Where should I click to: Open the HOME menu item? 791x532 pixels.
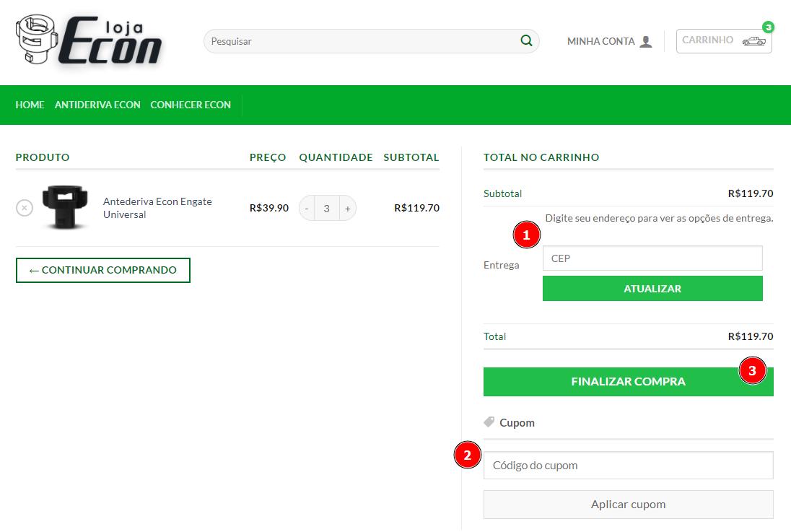point(30,105)
